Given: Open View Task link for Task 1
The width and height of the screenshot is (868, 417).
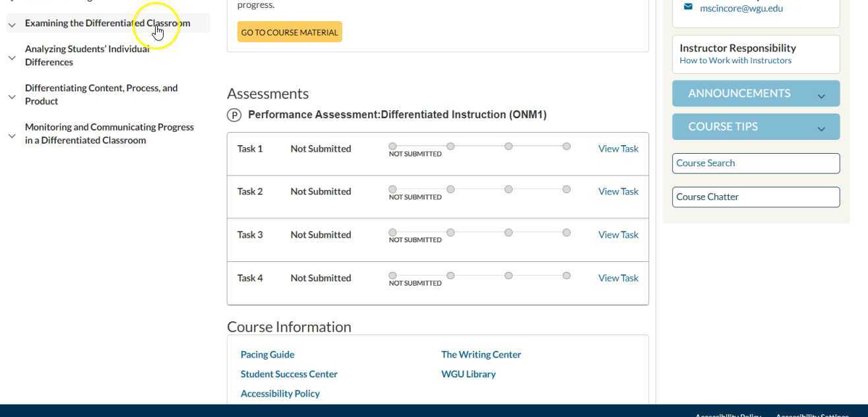Looking at the screenshot, I should click(618, 149).
